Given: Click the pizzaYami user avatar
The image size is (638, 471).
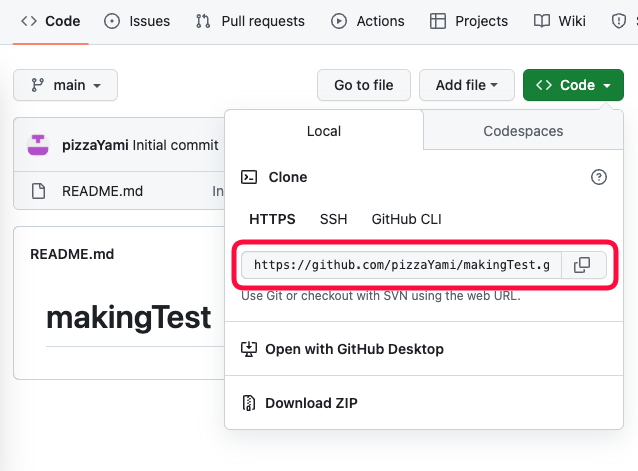Looking at the screenshot, I should pos(38,145).
